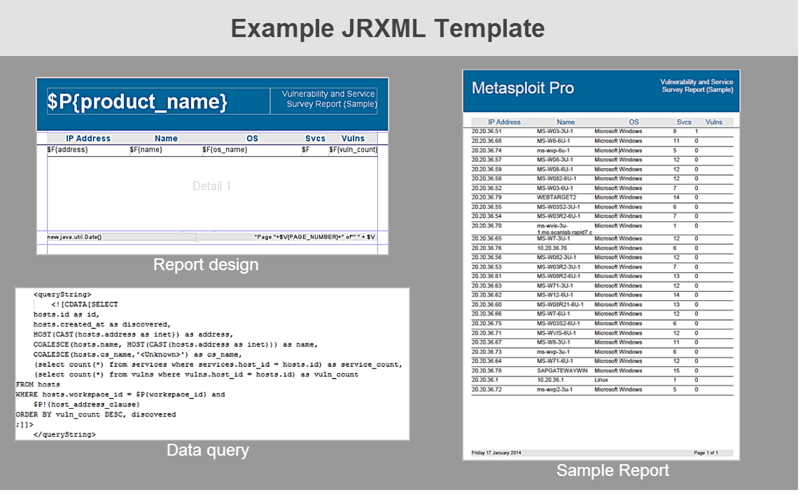Screen dimensions: 812x504
Task: Select the $P{product_name} title field
Action: (137, 102)
